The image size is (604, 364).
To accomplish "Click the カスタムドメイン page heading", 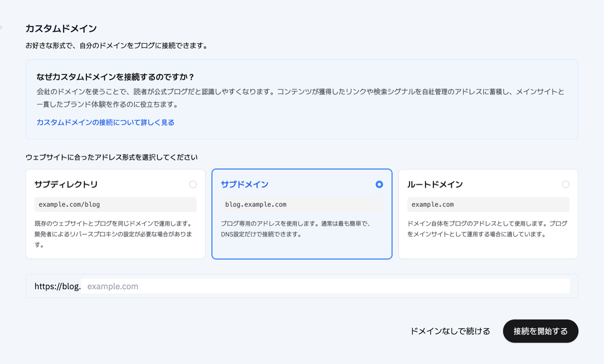I will click(x=61, y=28).
